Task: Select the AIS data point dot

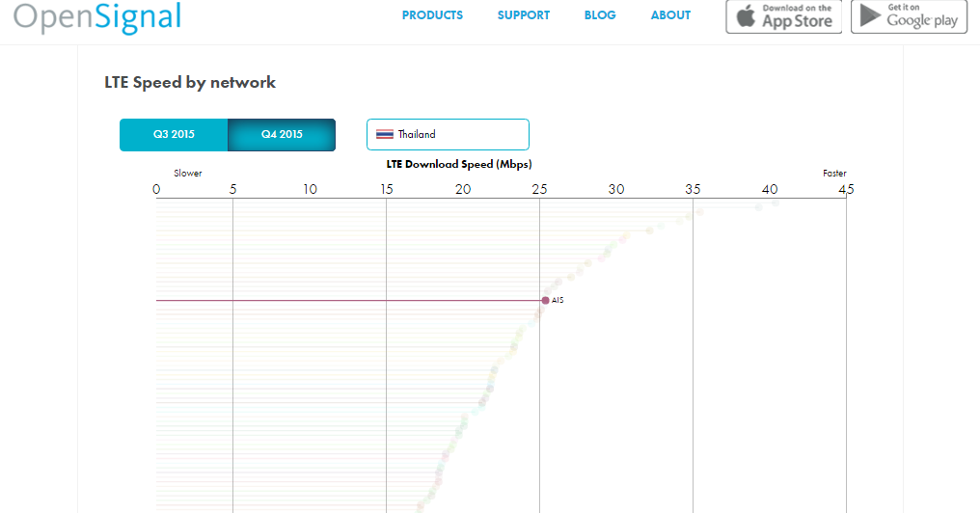Action: 545,301
